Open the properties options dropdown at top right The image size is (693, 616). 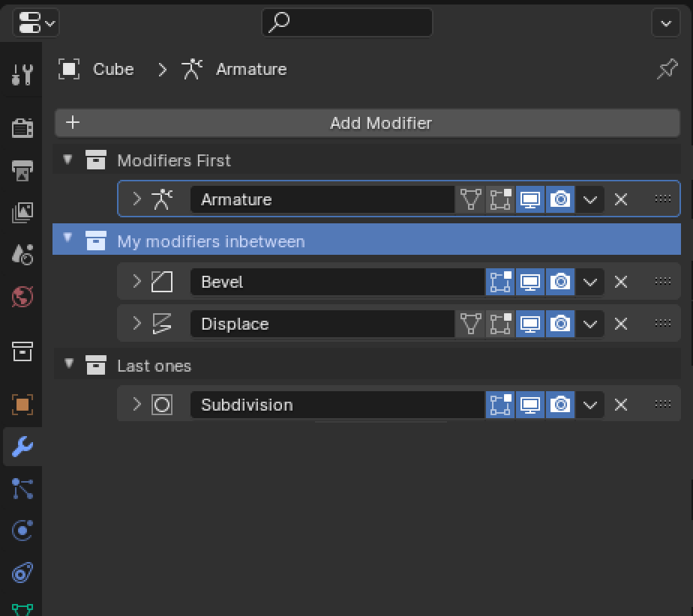[666, 23]
